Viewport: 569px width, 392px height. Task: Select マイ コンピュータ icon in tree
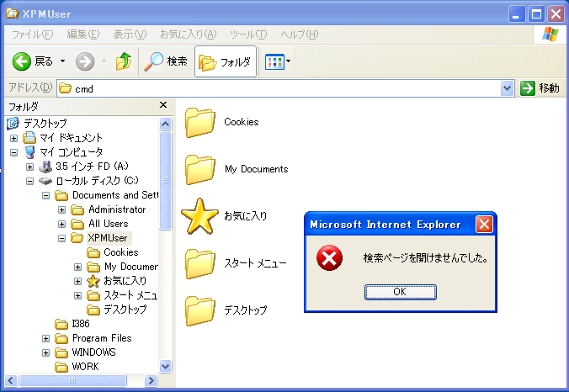[29, 152]
